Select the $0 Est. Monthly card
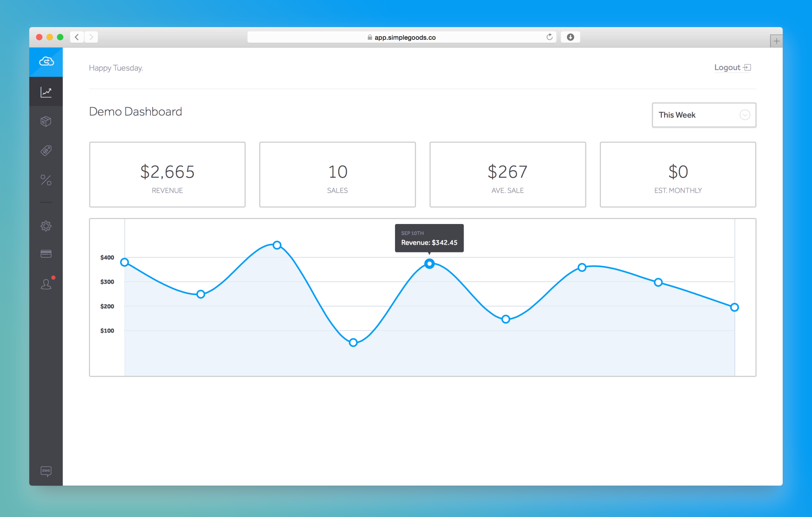Screen dimensions: 812x517 tap(678, 174)
